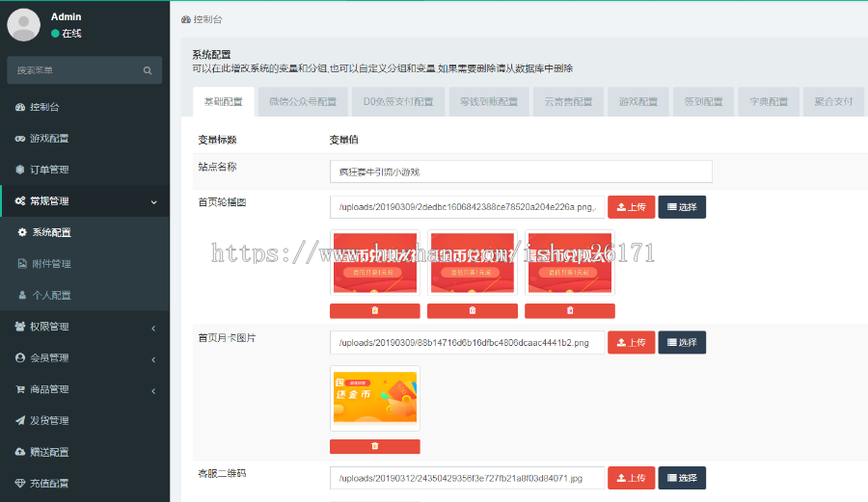Click the 赠送配置 cloud icon
The height and width of the screenshot is (502, 868).
tap(20, 452)
